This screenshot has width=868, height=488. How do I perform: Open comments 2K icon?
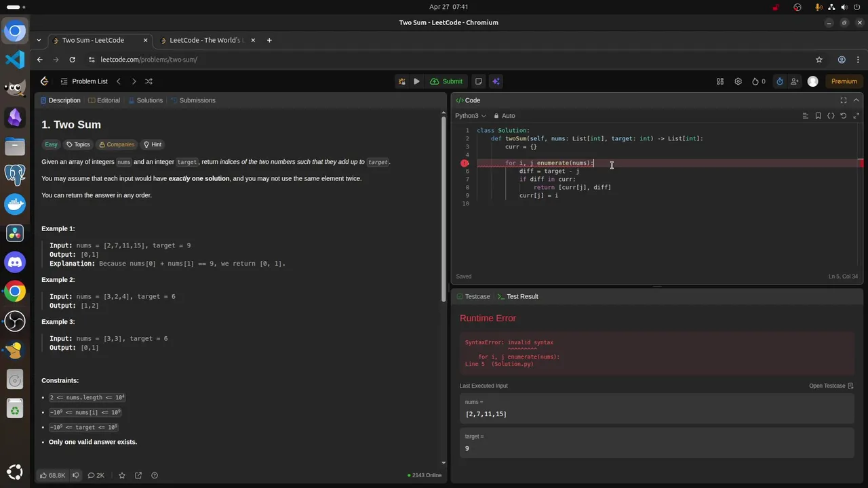pos(96,475)
